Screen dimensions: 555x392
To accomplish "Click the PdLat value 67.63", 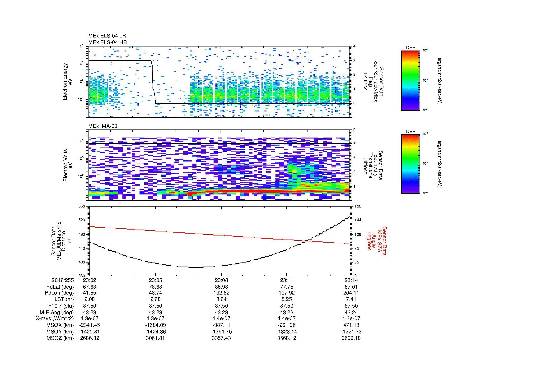I will coord(89,287).
